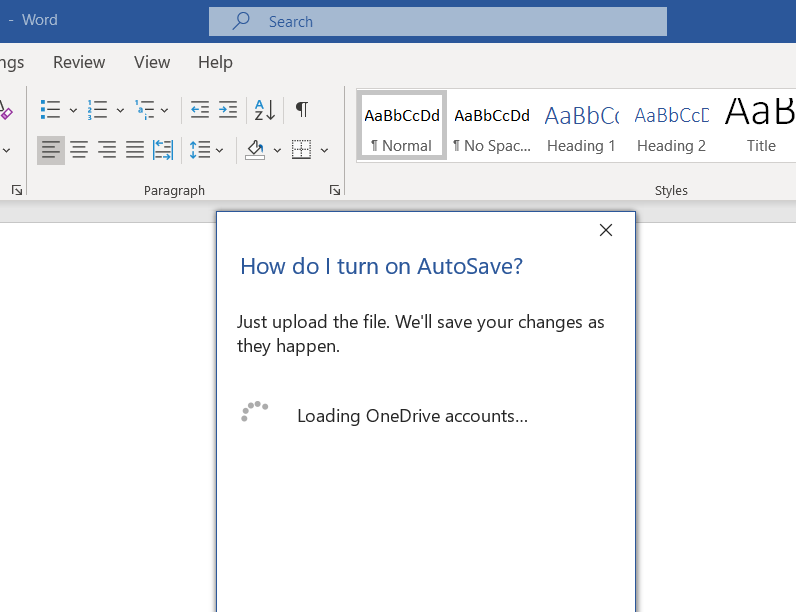Apply the Heading 2 style
Screen dimensions: 796x612
671,126
